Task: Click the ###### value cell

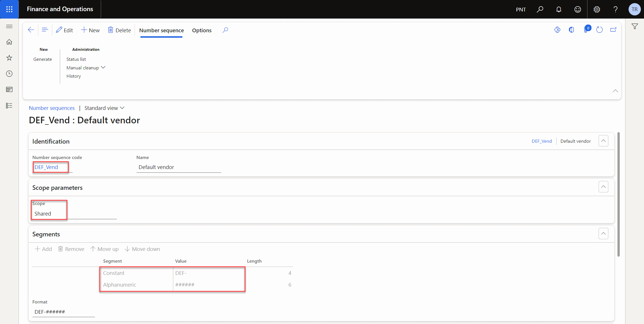Action: 209,285
